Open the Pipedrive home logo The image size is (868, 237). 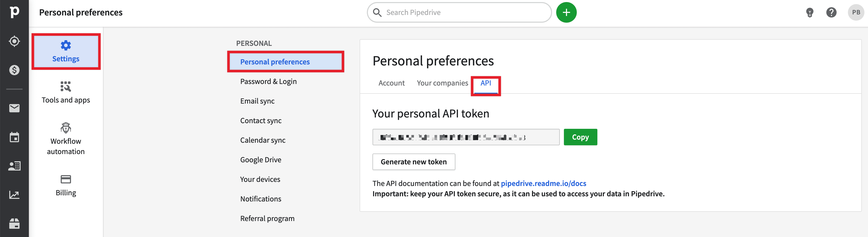[x=14, y=12]
